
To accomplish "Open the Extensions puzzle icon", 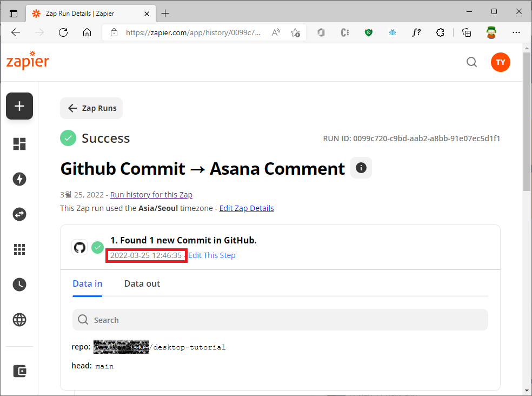I will (440, 32).
